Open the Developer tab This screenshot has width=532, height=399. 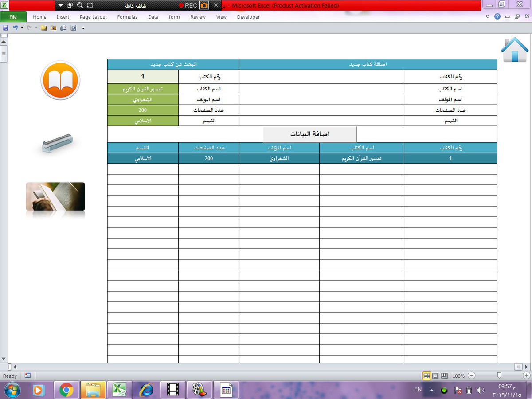click(x=248, y=17)
